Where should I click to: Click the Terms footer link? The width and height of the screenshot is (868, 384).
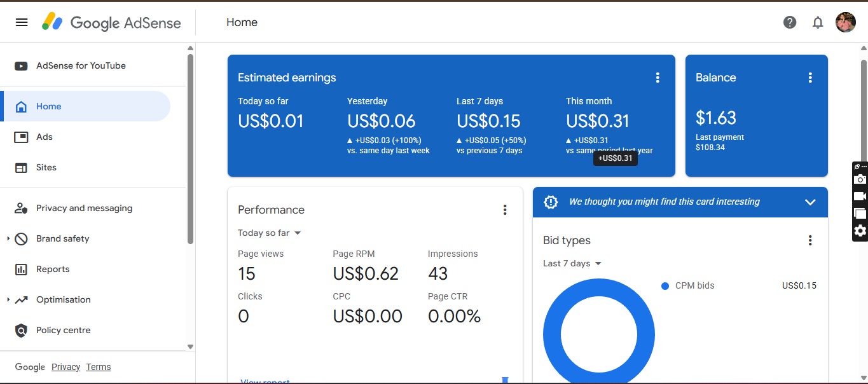[x=99, y=367]
